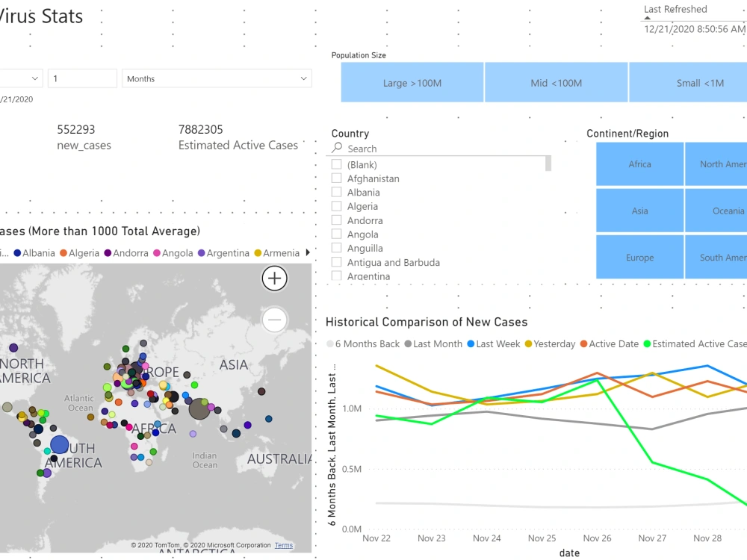Viewport: 747px width, 560px height.
Task: Expand the map legend with the right arrow
Action: 306,253
